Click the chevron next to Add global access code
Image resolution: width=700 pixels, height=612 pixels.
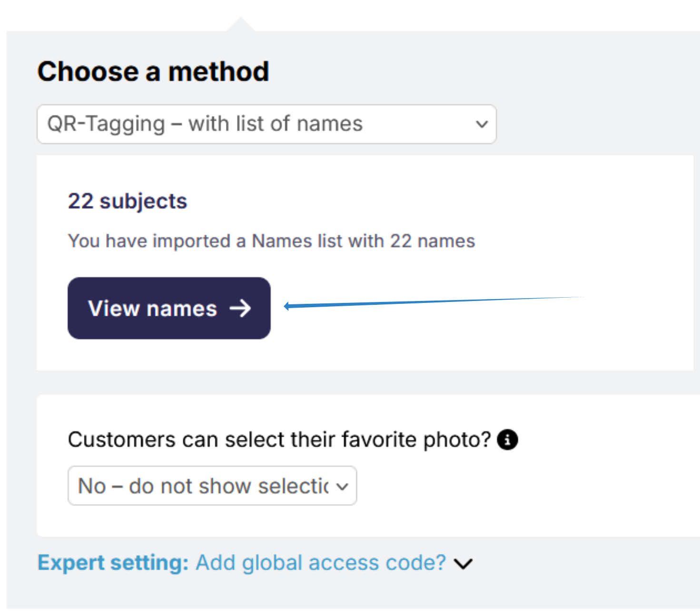(x=463, y=564)
